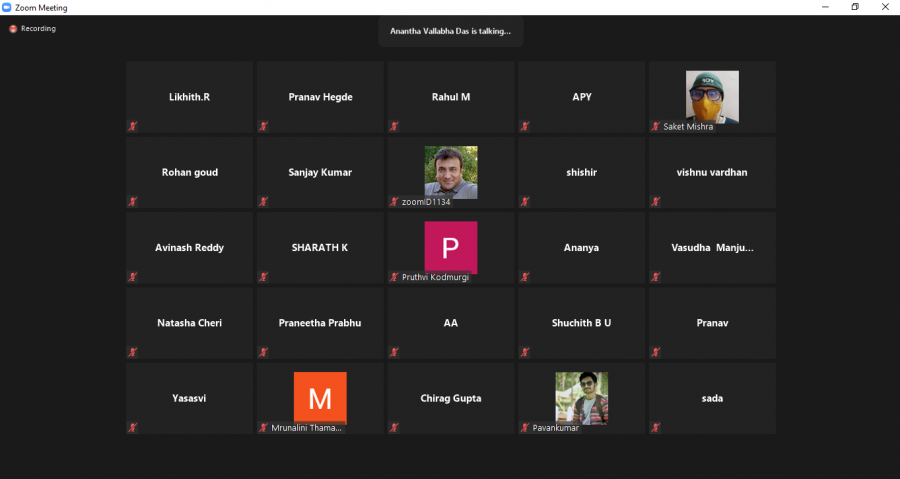Select the Shuchith B U participant tile
The height and width of the screenshot is (479, 900).
[x=581, y=323]
